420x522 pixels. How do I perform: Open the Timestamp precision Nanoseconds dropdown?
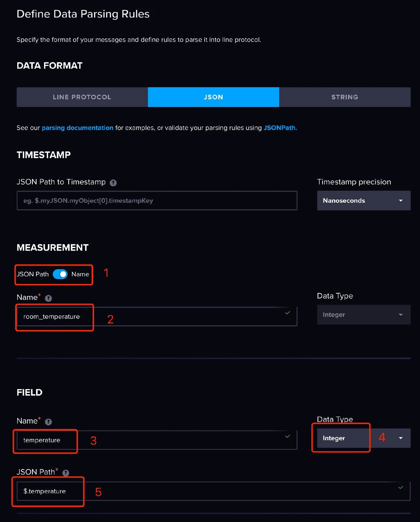pyautogui.click(x=363, y=201)
